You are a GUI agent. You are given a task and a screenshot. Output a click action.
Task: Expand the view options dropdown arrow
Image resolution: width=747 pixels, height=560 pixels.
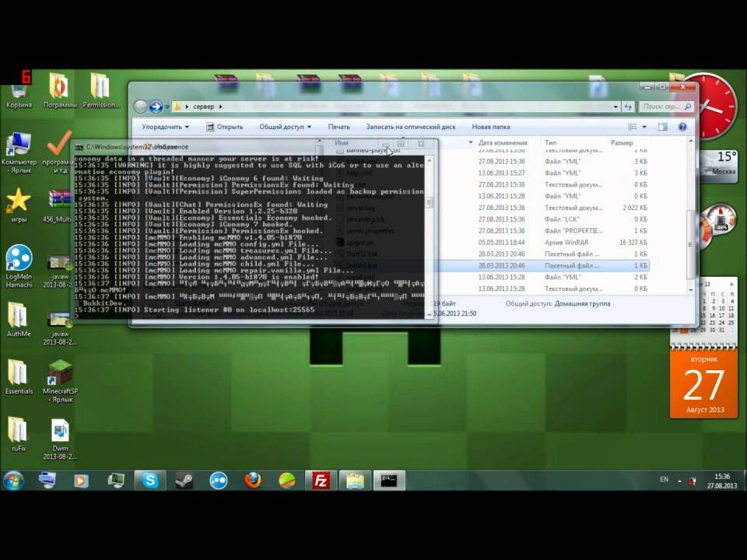[644, 127]
